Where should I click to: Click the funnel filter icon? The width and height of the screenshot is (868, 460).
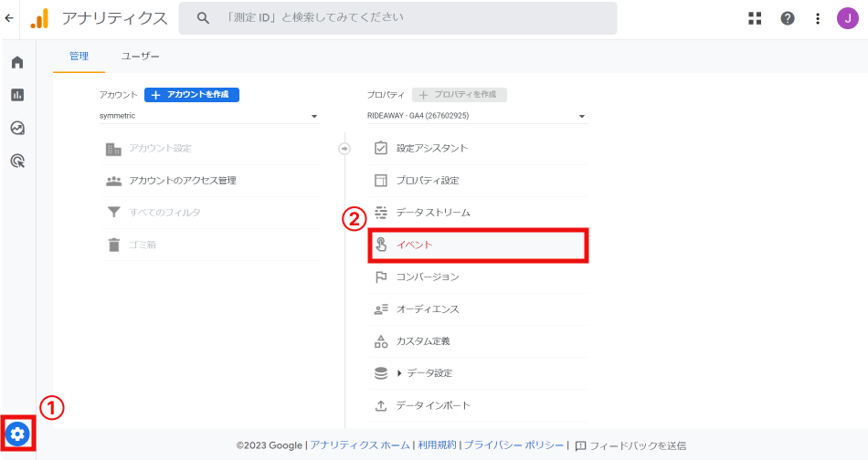113,213
